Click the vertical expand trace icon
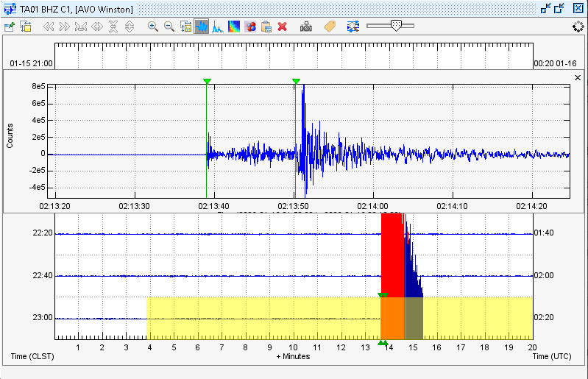The image size is (588, 379). pos(130,26)
